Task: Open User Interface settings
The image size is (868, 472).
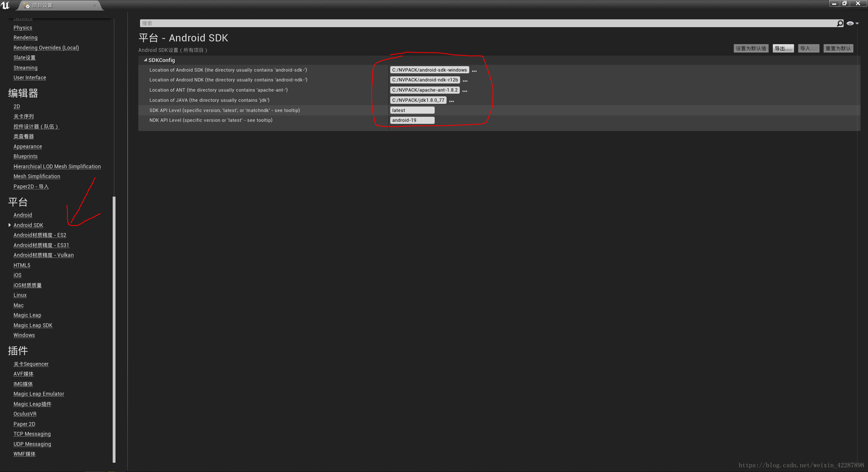Action: click(30, 77)
